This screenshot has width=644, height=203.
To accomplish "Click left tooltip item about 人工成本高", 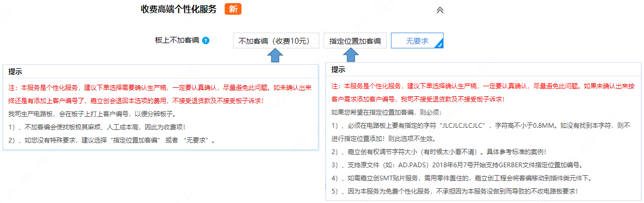I will click(x=96, y=127).
